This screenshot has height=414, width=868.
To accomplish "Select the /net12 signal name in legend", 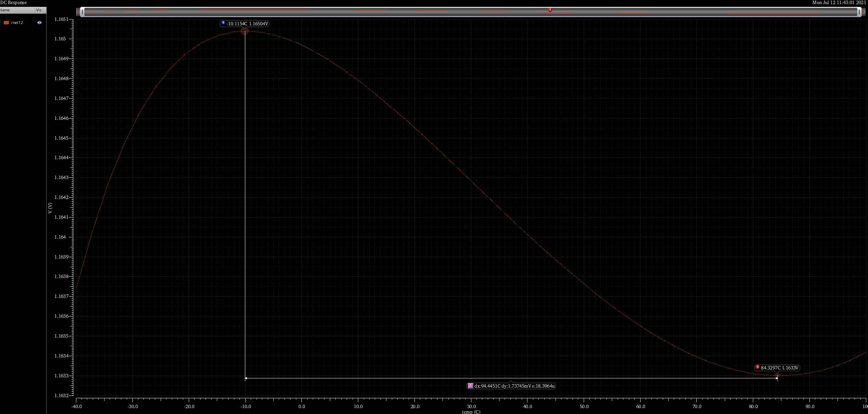I will pyautogui.click(x=17, y=23).
